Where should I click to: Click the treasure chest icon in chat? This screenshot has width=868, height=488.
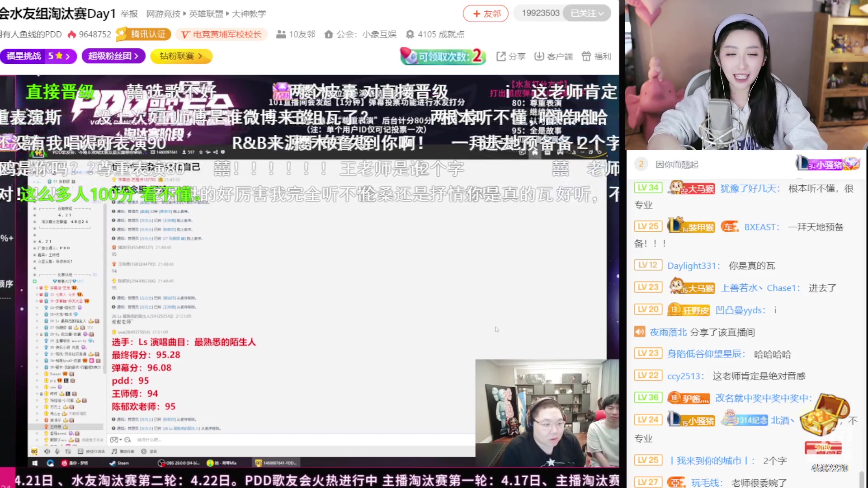(x=825, y=415)
